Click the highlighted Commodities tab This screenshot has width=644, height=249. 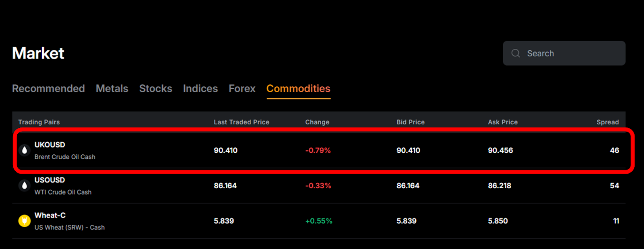point(298,89)
